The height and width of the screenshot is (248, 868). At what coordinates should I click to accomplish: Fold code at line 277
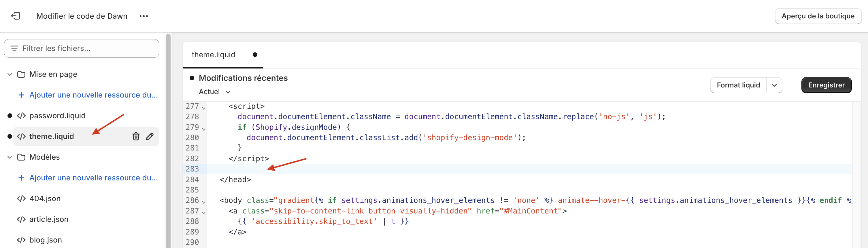click(203, 108)
